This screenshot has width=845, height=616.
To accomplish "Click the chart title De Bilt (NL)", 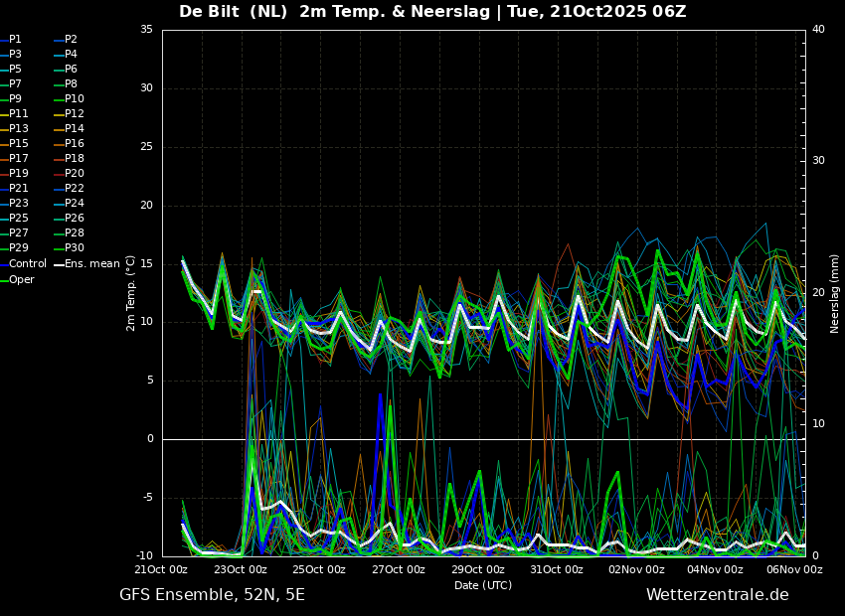I will coord(235,12).
